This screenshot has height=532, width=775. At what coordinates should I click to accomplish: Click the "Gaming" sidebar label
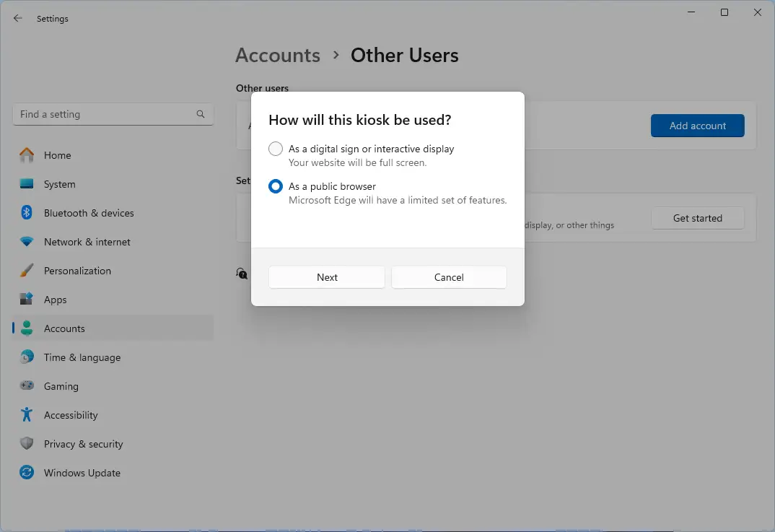coord(61,386)
